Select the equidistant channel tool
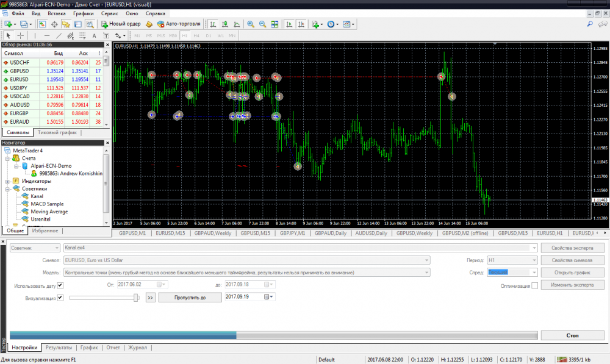 pos(70,36)
